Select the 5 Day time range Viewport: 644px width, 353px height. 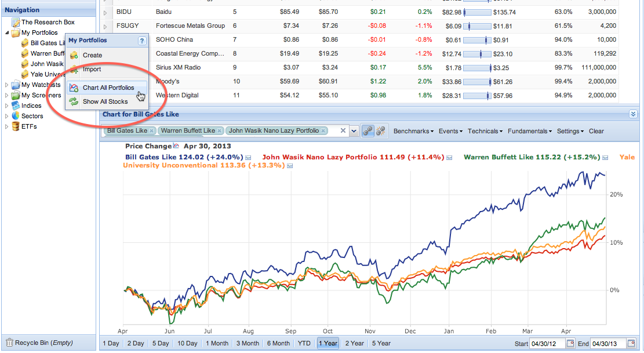click(x=161, y=343)
